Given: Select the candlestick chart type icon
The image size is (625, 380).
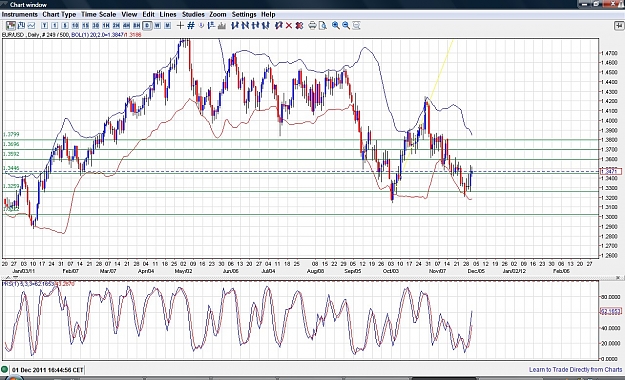Looking at the screenshot, I should click(10, 26).
